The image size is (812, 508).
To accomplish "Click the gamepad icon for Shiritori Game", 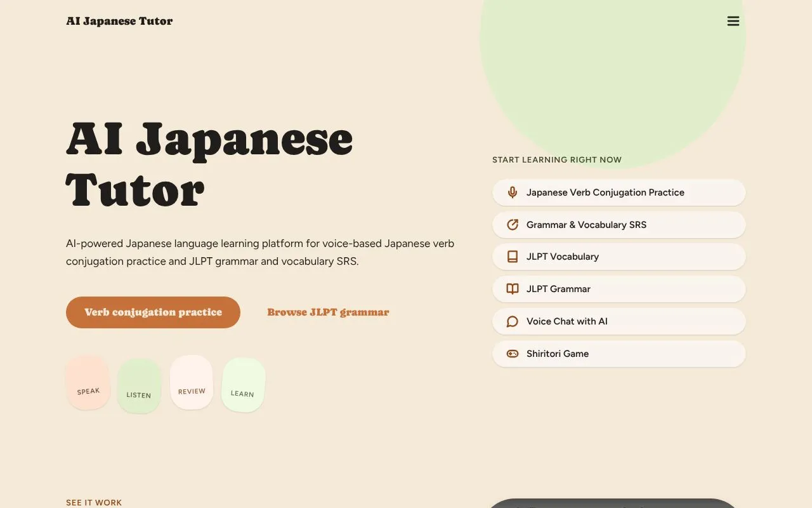I will tap(513, 354).
